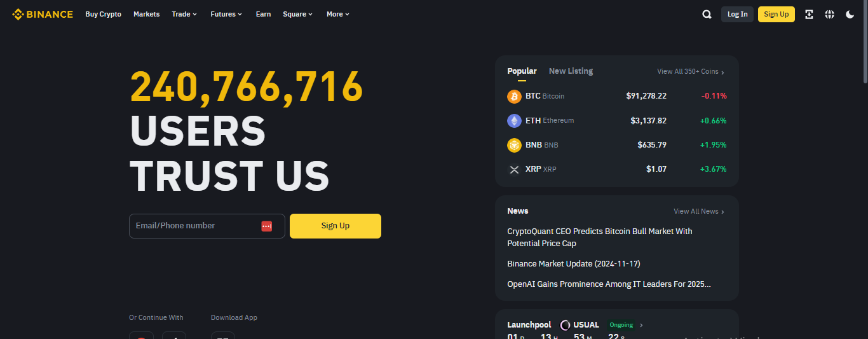This screenshot has width=868, height=339.
Task: Click the USUAL token icon
Action: (x=565, y=325)
